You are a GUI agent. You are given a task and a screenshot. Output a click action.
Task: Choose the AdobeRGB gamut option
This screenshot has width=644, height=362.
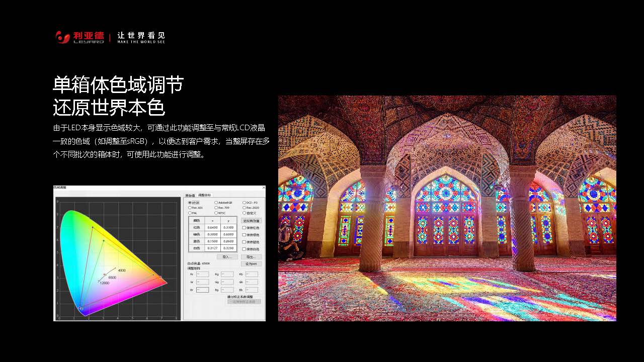tap(216, 203)
